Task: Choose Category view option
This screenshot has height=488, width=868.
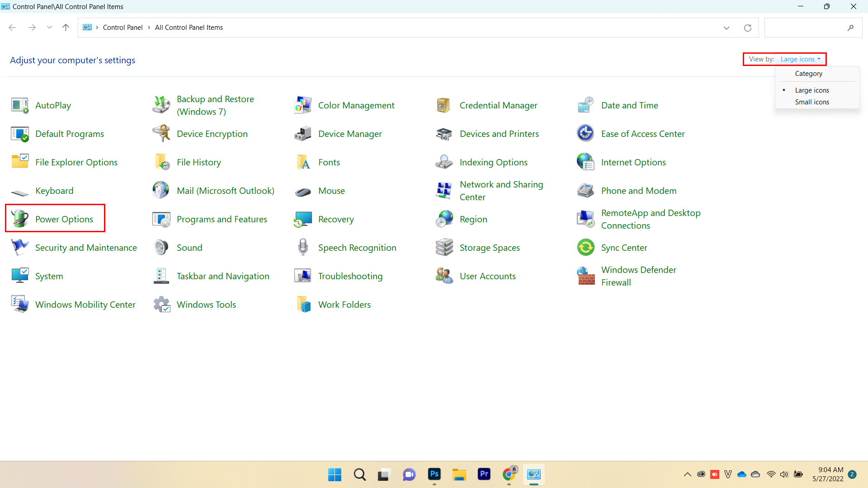Action: click(x=808, y=74)
